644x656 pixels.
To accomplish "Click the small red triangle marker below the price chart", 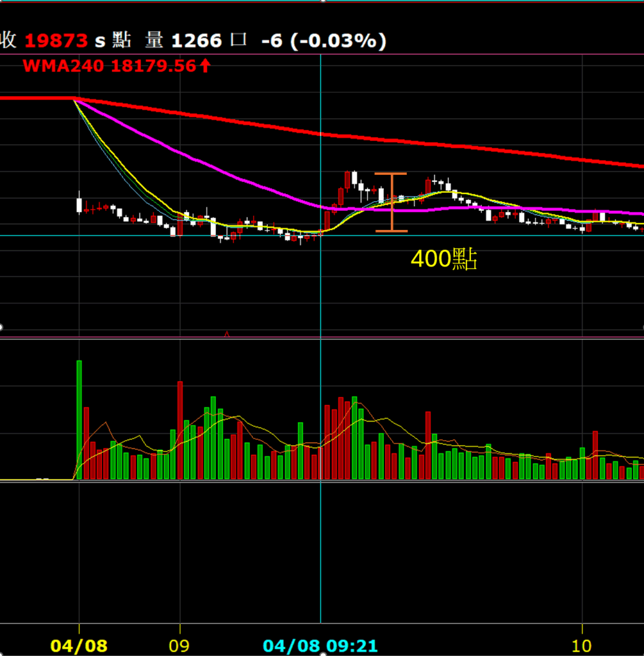I will point(226,334).
